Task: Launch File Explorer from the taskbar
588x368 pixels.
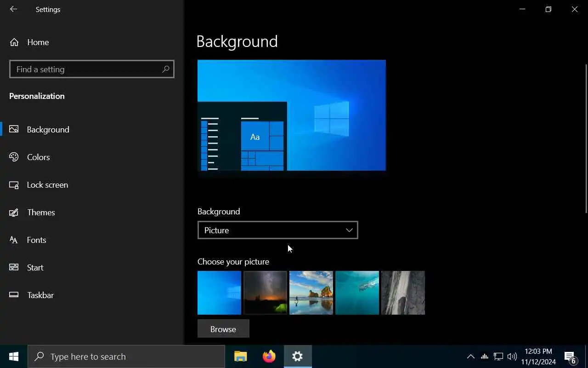Action: (x=241, y=356)
